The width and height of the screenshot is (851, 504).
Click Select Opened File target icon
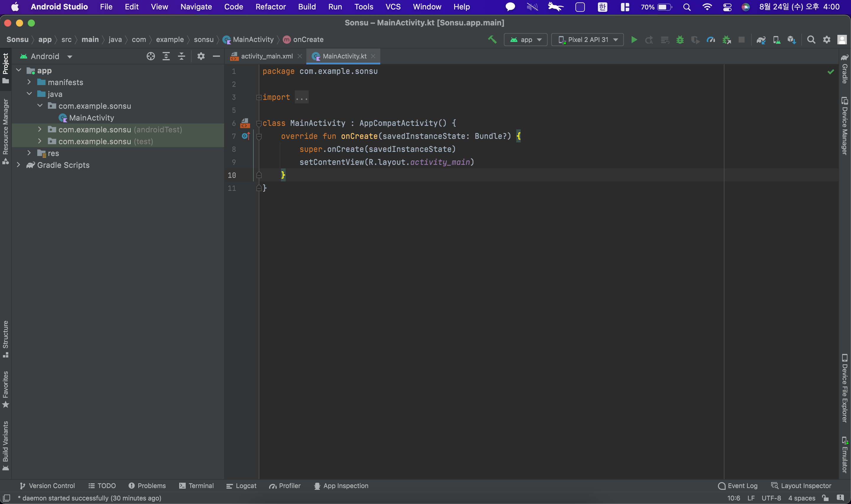(151, 56)
